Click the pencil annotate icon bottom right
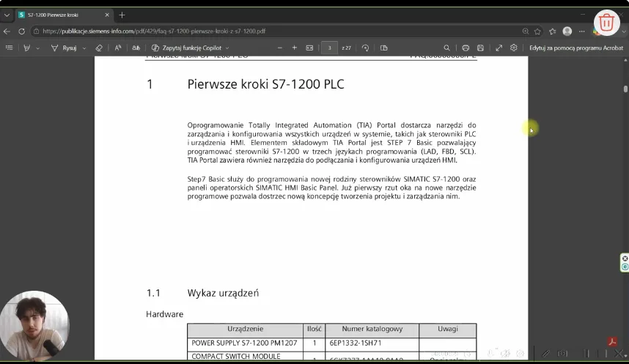 [545, 353]
